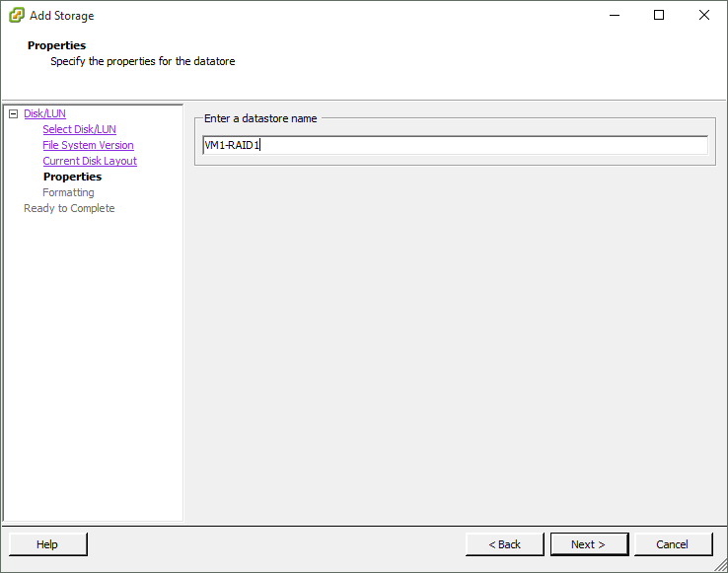The image size is (728, 573).
Task: Select the Formatting step in the sidebar
Action: click(x=68, y=193)
